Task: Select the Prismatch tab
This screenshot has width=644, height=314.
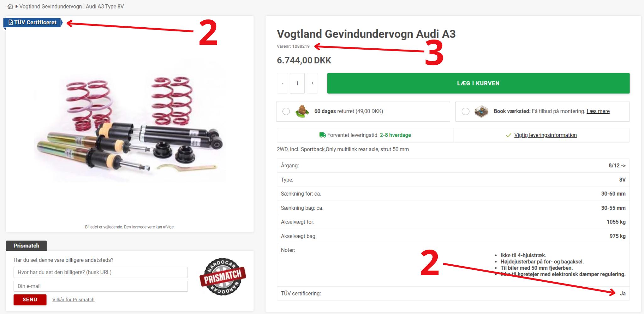Action: coord(26,246)
